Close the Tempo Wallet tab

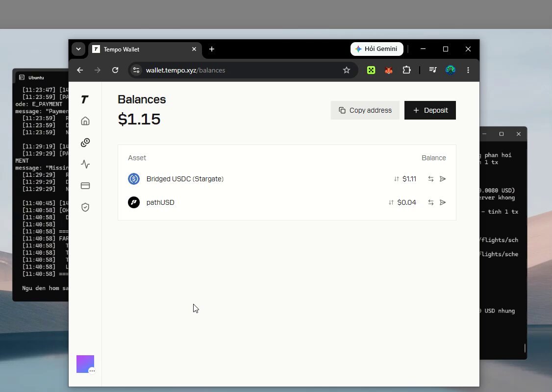(194, 49)
